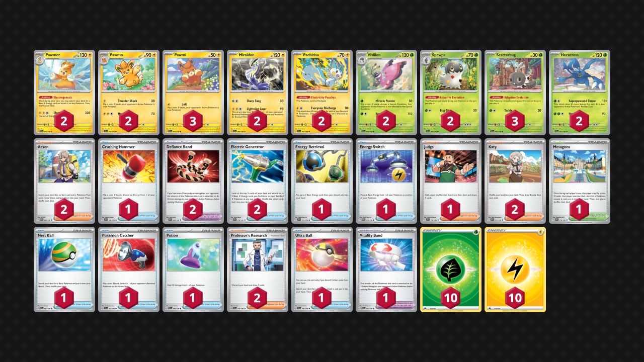Click the Pokémon Catcher card

[x=129, y=269]
